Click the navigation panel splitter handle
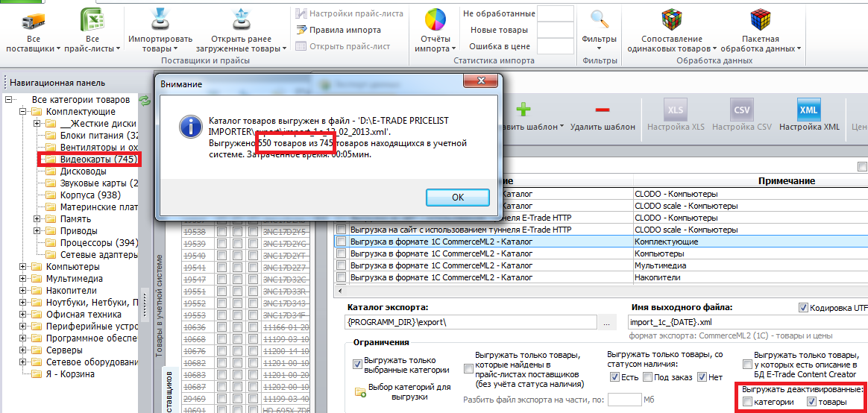Viewport: 868px width, 413px height. click(145, 303)
